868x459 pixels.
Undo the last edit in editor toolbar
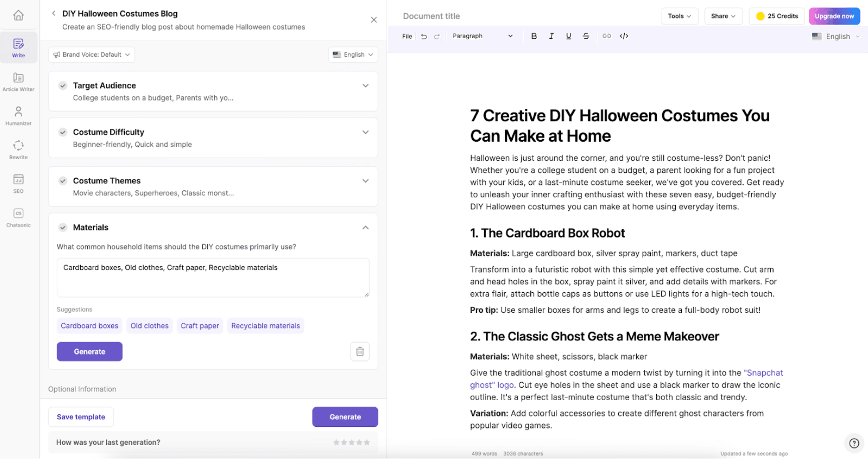[424, 36]
